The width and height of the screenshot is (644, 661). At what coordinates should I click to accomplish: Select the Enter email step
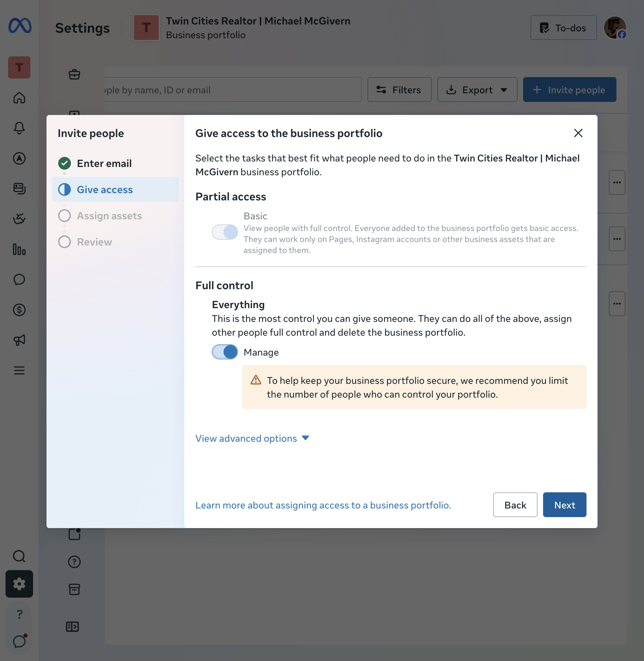[115, 163]
